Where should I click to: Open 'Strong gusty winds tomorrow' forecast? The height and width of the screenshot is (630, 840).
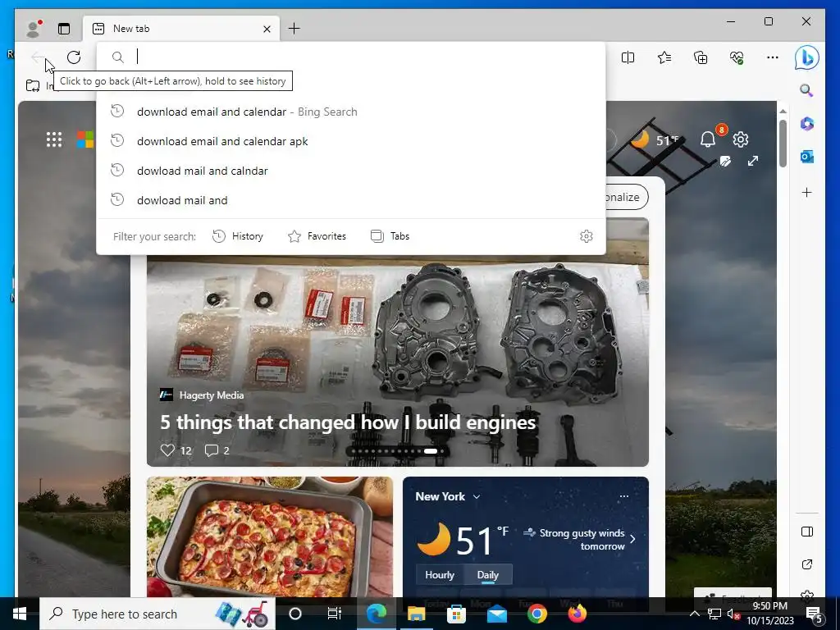point(580,540)
